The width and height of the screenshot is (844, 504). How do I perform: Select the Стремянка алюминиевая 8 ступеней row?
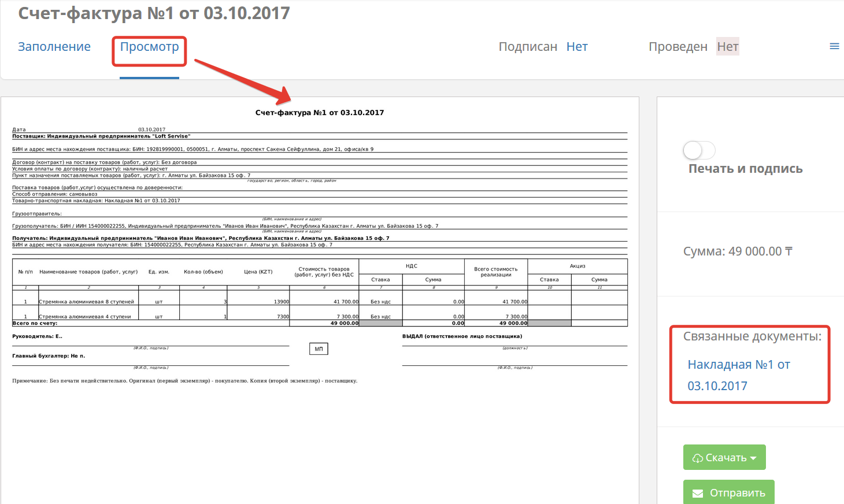pos(86,302)
